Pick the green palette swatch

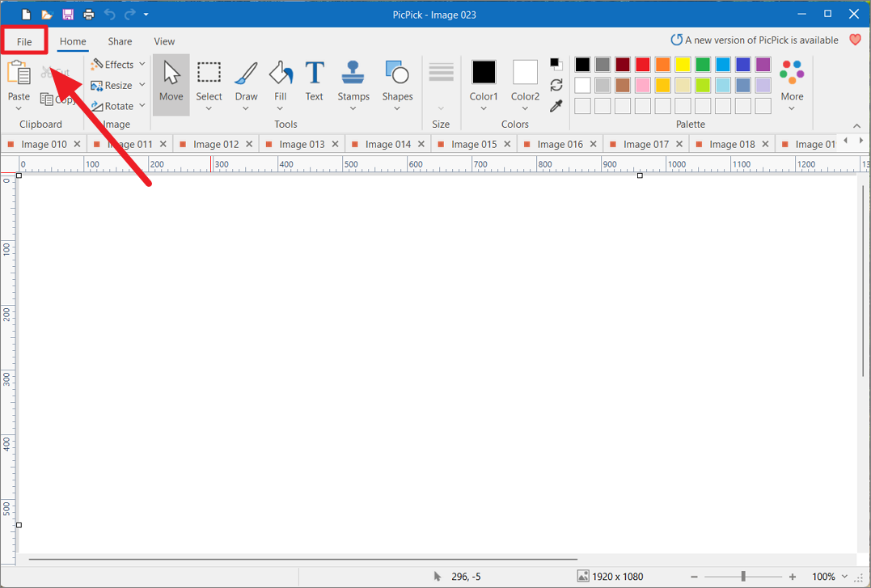703,65
